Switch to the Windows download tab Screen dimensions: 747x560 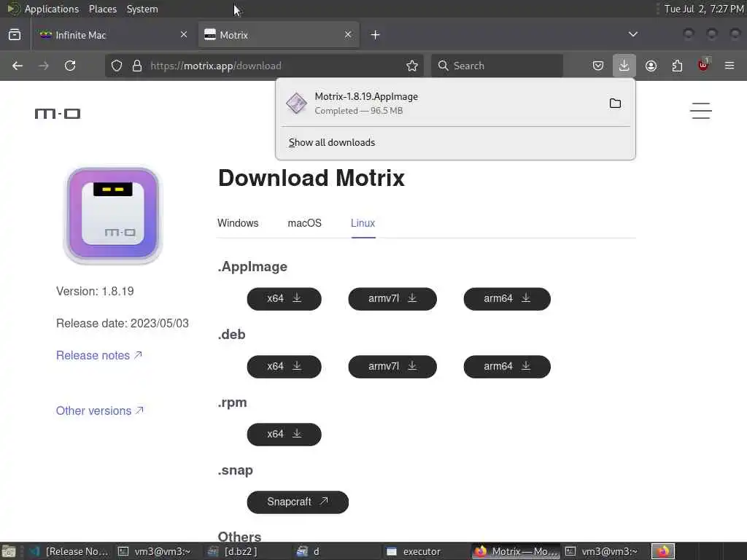click(238, 223)
